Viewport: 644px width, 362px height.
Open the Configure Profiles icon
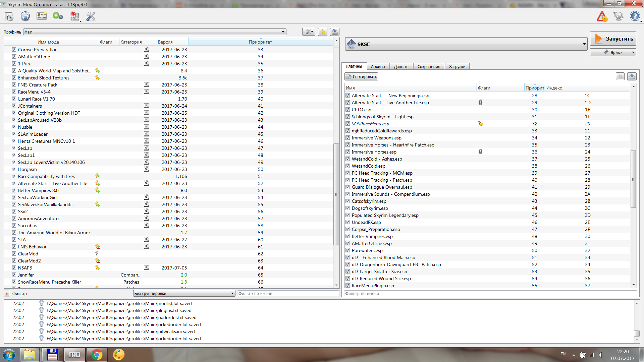[x=42, y=16]
